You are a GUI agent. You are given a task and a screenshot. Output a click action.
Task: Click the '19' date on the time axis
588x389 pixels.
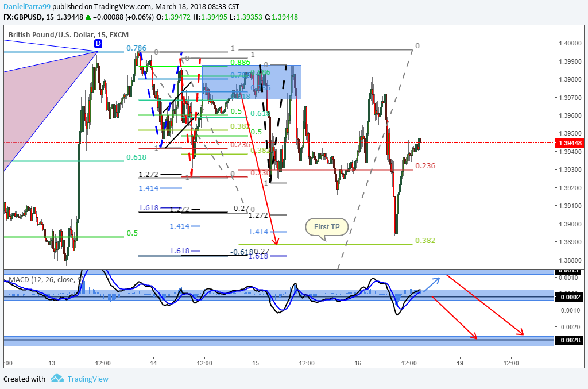pos(460,363)
